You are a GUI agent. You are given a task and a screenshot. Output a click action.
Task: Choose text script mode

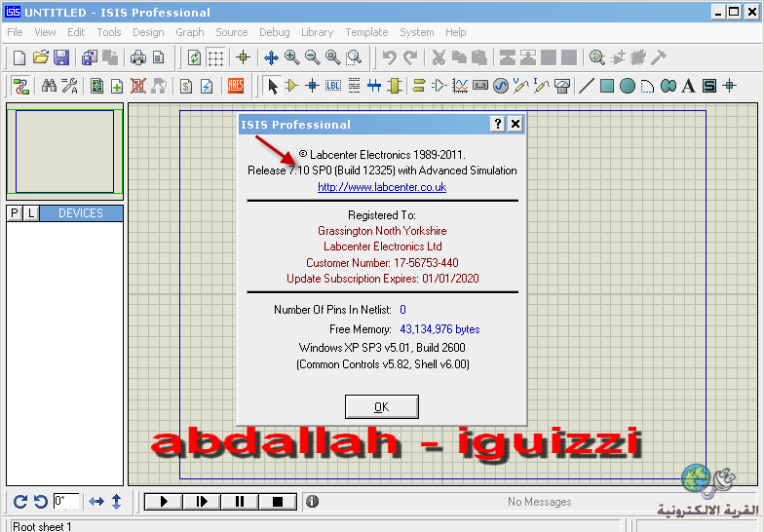tap(354, 86)
